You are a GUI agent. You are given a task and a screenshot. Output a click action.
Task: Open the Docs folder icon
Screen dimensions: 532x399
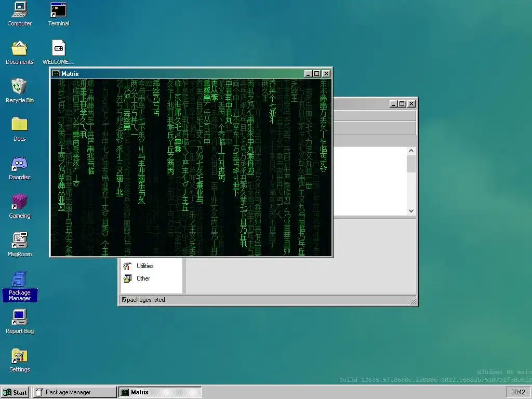[x=19, y=129]
